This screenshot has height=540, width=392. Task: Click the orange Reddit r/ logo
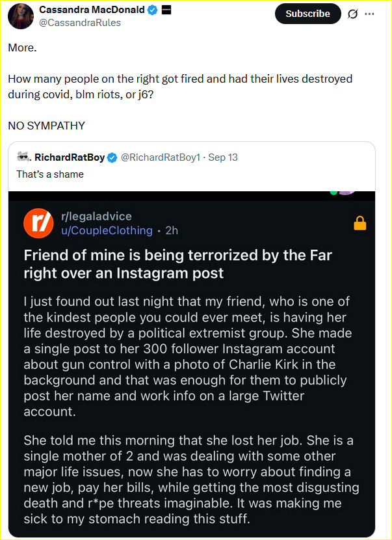[38, 223]
